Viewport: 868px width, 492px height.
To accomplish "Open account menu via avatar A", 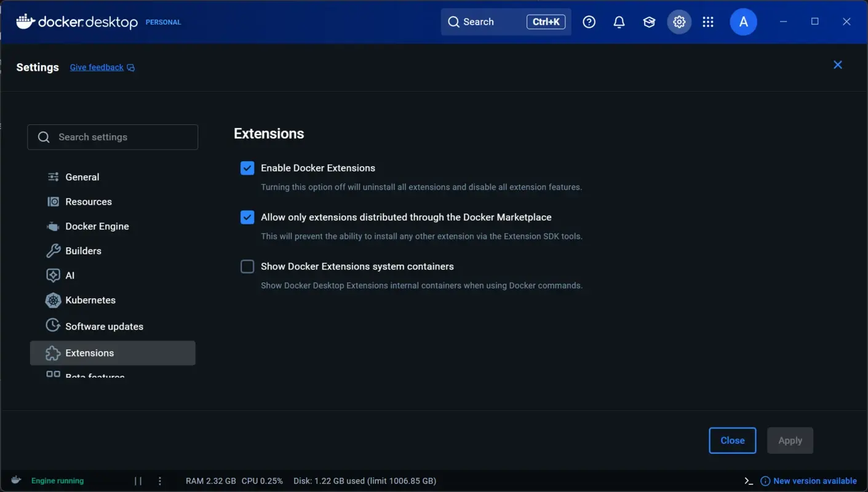I will point(743,22).
